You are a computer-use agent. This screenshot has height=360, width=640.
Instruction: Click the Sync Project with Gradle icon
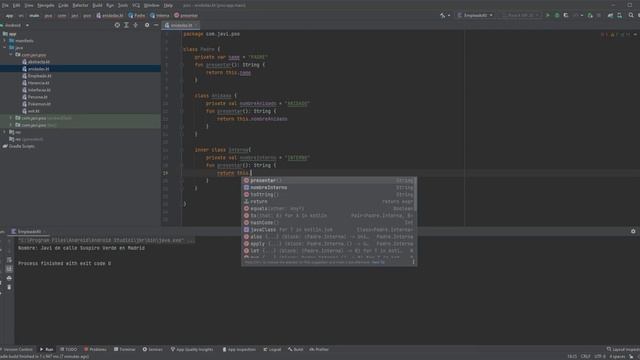610,16
